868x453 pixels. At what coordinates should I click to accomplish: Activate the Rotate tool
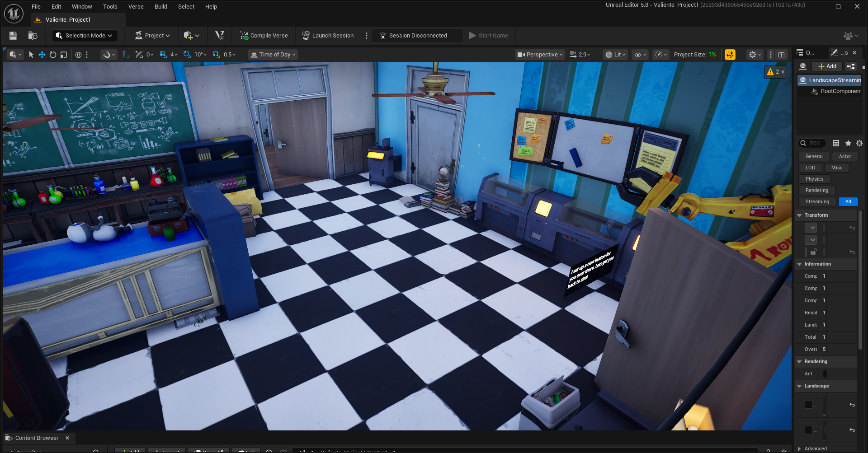(53, 55)
